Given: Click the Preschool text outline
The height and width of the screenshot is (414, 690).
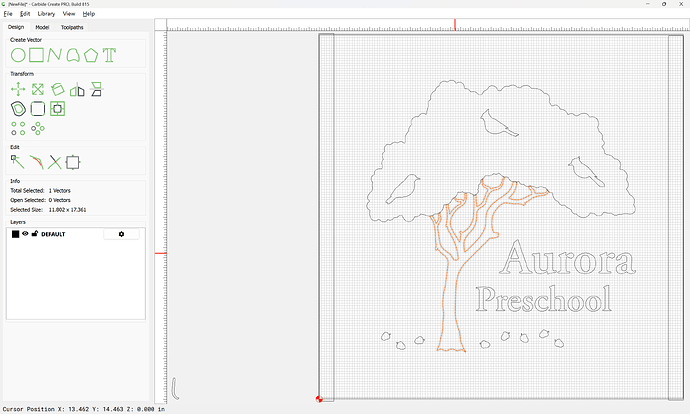Looking at the screenshot, I should pyautogui.click(x=543, y=299).
